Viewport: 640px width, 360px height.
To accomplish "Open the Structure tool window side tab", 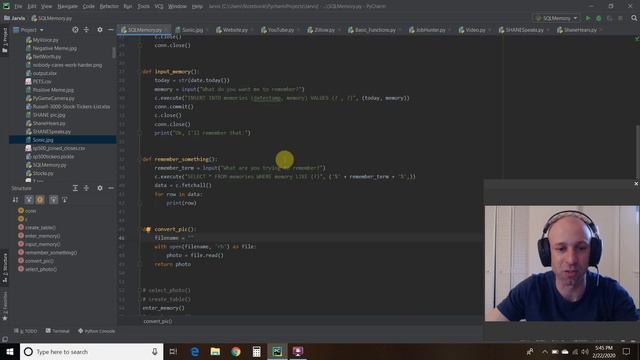I will click(4, 268).
